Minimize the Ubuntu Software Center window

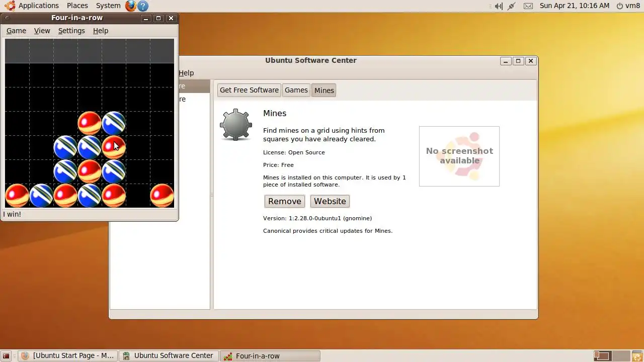pos(506,61)
